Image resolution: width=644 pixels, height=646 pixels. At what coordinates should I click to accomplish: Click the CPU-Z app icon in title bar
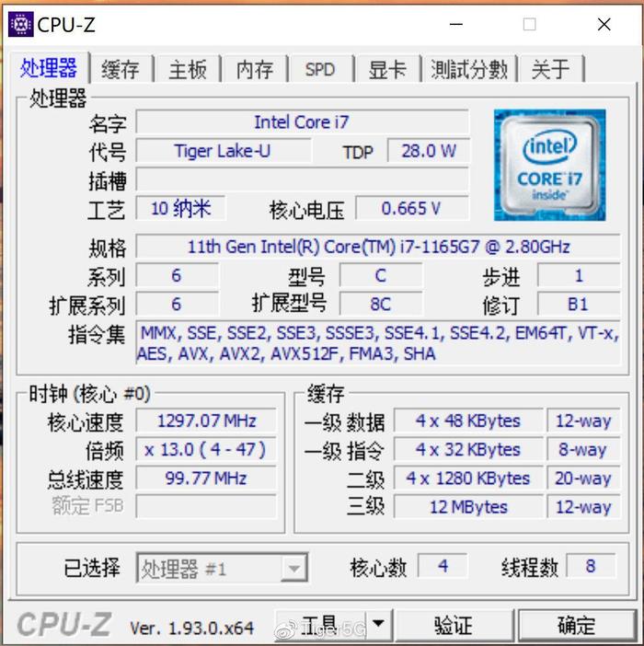(20, 25)
